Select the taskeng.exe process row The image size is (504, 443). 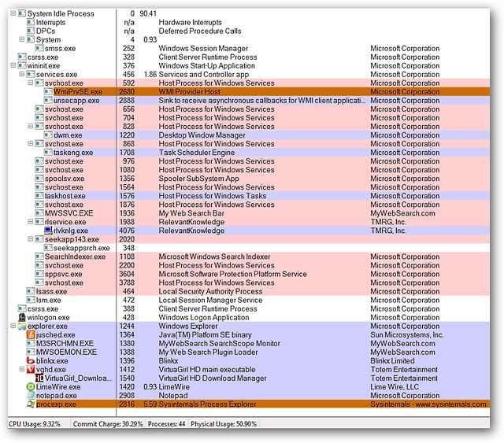(x=249, y=153)
